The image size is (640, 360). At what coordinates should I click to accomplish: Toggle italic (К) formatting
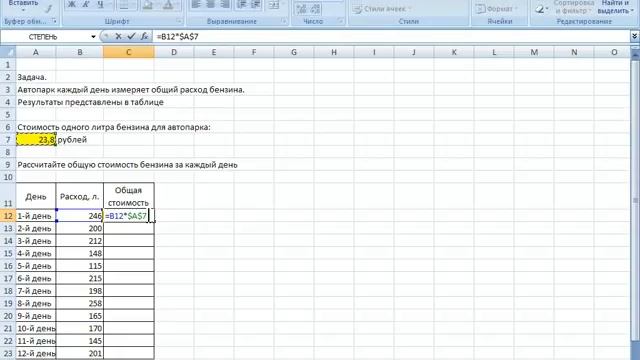pyautogui.click(x=86, y=5)
